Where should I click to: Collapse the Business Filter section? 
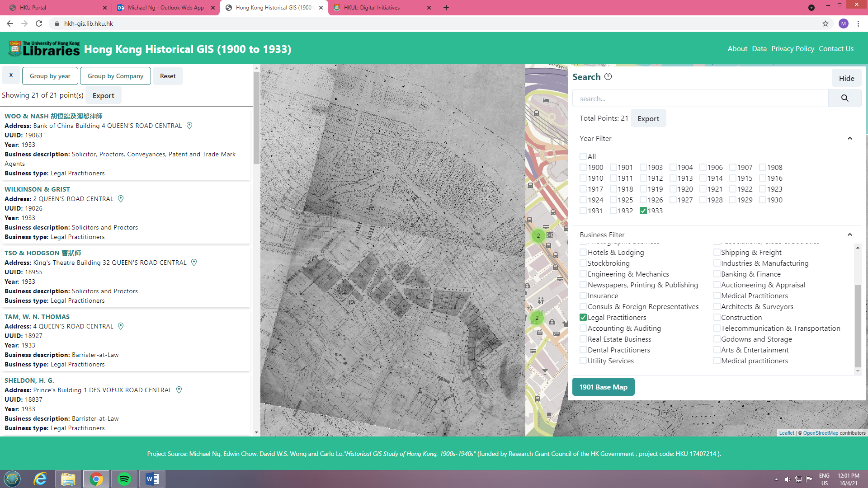pos(849,235)
